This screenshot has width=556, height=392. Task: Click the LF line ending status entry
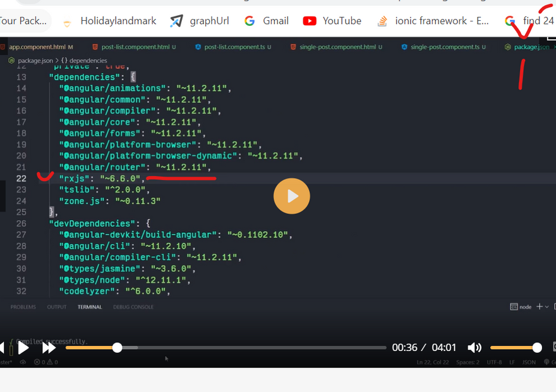pos(512,362)
